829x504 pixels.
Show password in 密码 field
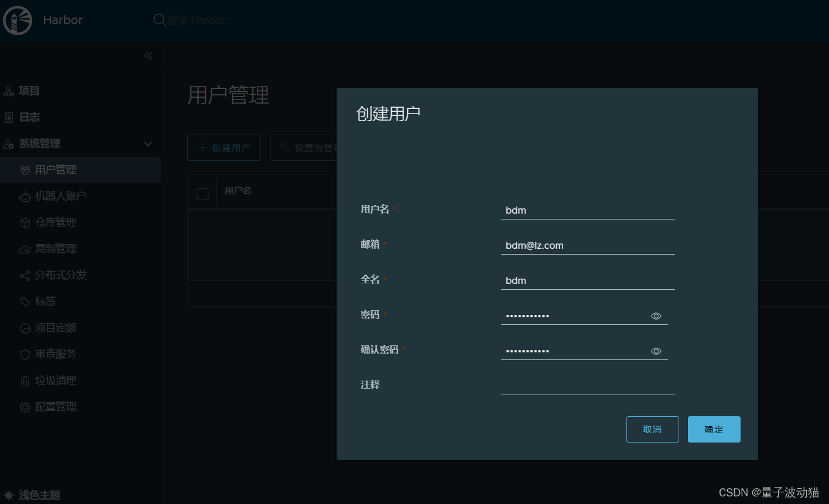click(x=656, y=316)
